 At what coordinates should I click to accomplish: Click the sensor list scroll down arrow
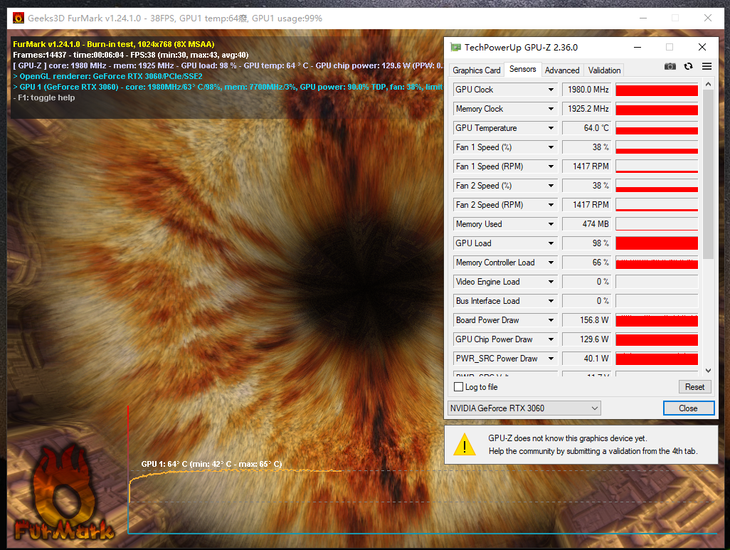click(708, 371)
